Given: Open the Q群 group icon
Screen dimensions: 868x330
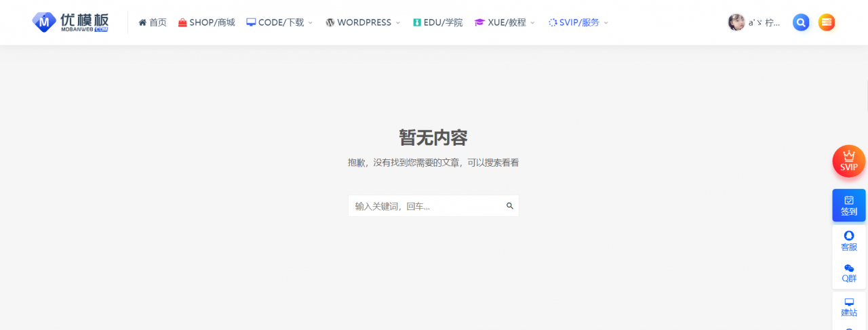Looking at the screenshot, I should point(849,273).
